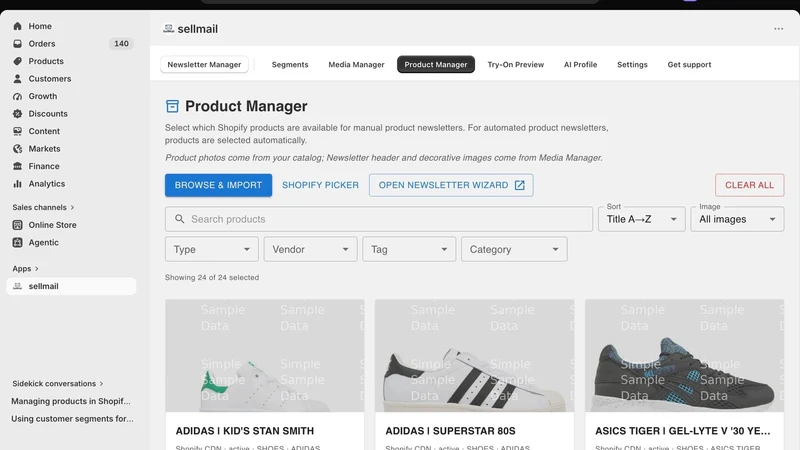Image resolution: width=800 pixels, height=450 pixels.
Task: Click the Orders inbox icon
Action: coord(17,44)
